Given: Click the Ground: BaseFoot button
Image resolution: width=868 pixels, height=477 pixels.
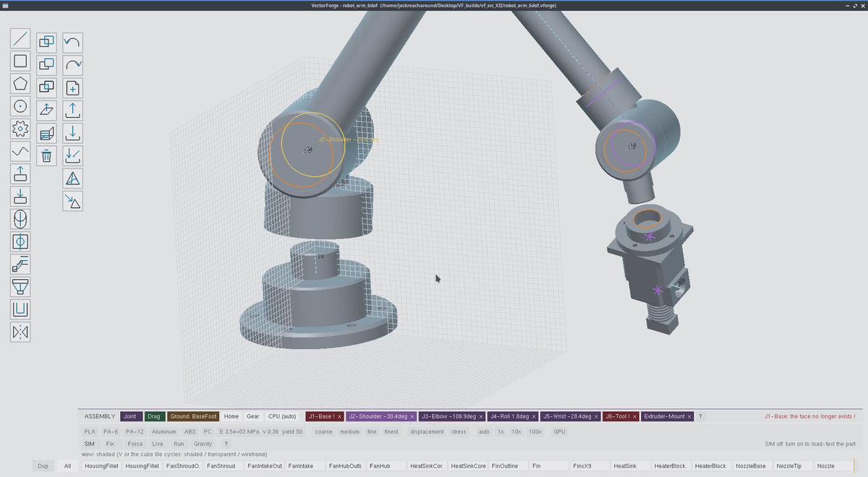Looking at the screenshot, I should tap(193, 416).
